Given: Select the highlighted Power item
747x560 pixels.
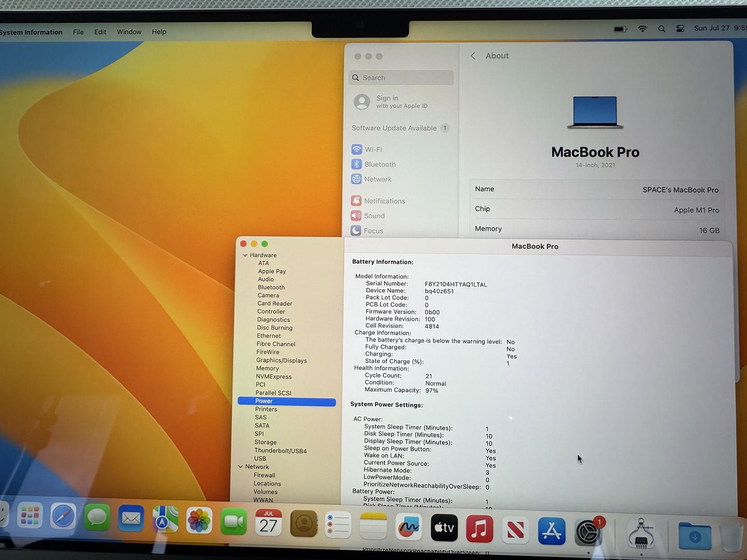Looking at the screenshot, I should [x=287, y=401].
